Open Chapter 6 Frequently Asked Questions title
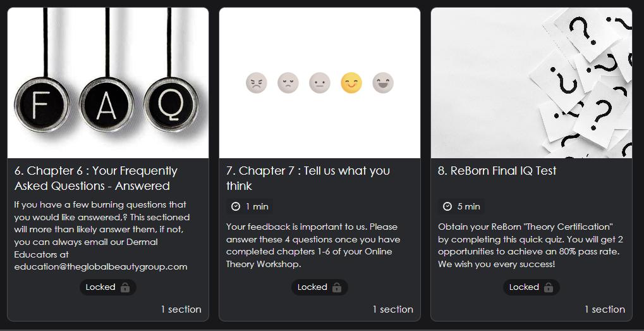The image size is (644, 331). coord(96,178)
